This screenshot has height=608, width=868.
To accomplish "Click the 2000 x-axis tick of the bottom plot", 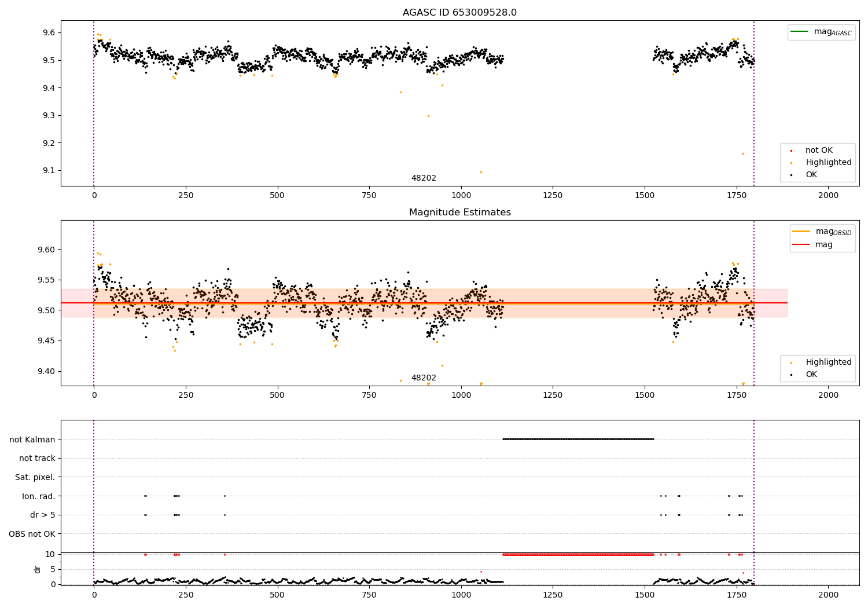I will coord(829,594).
